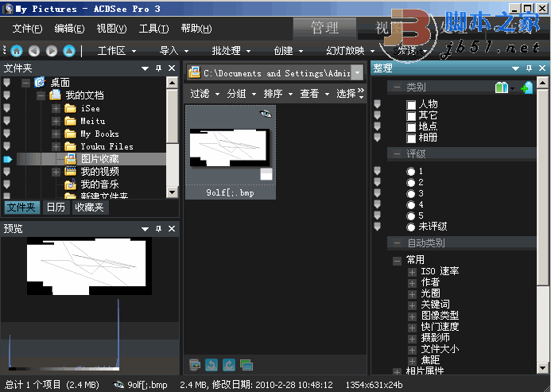Collapse the 评级 section
This screenshot has height=392, width=551.
point(397,154)
